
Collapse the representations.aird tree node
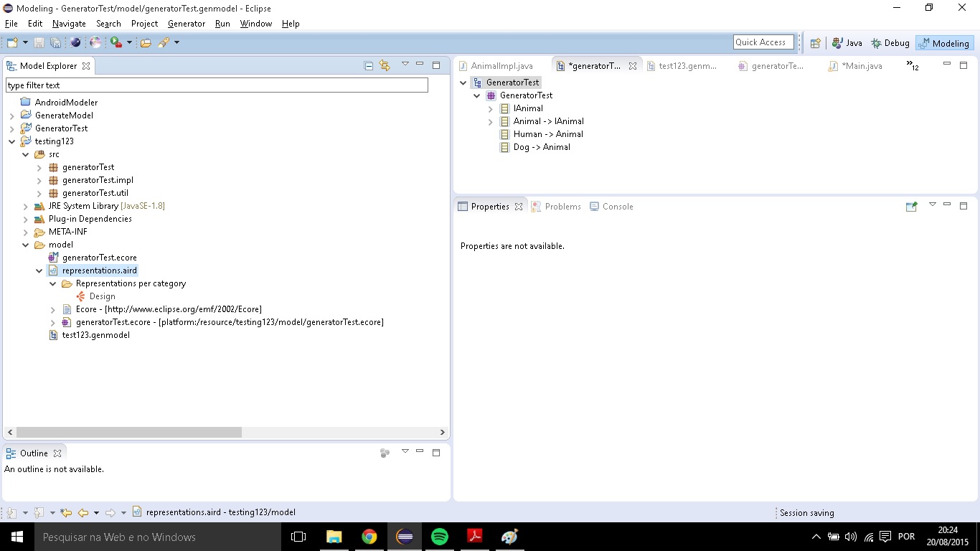pyautogui.click(x=39, y=270)
